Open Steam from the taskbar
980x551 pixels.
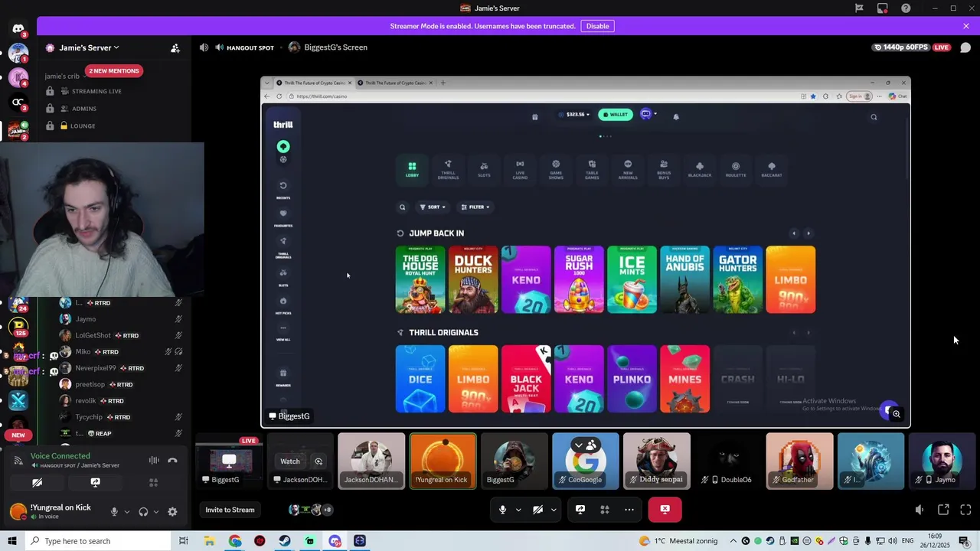(284, 541)
